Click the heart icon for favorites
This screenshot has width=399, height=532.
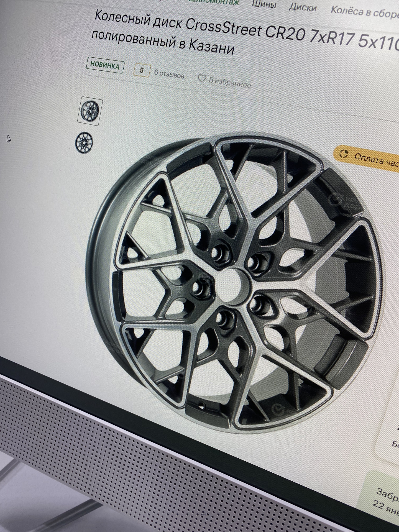(x=202, y=79)
